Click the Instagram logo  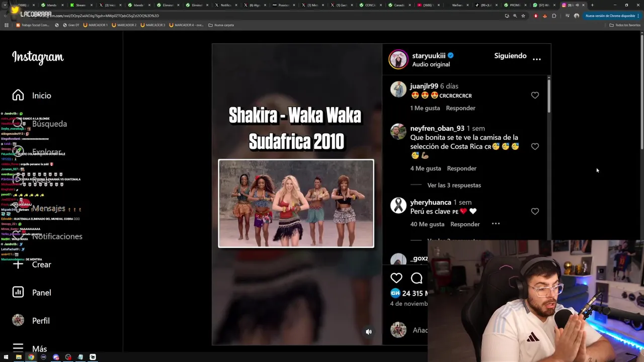tap(38, 57)
